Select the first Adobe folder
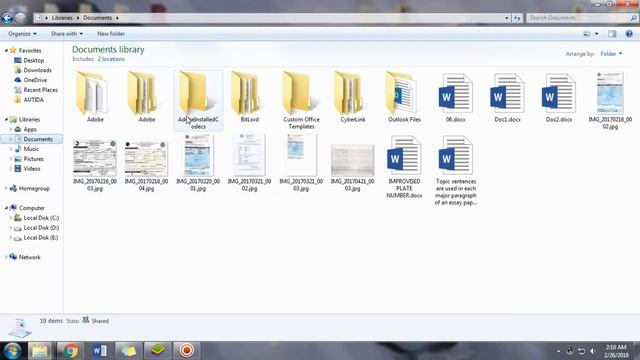The image size is (640, 360). (x=95, y=97)
